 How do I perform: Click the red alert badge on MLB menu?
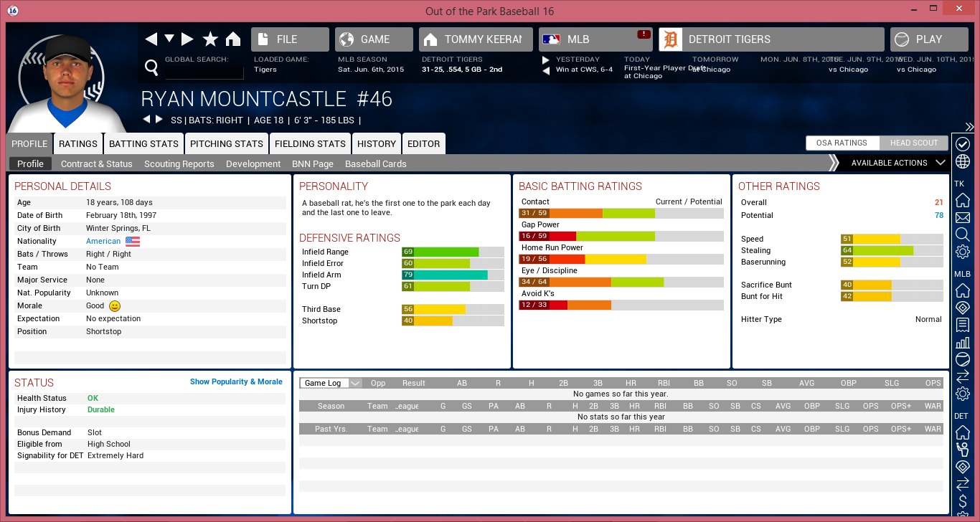(644, 34)
